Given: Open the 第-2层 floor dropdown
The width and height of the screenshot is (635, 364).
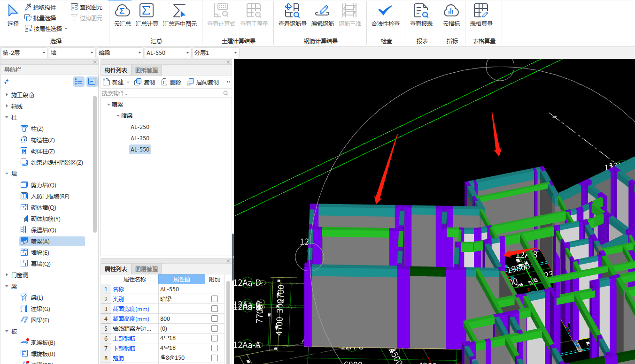Looking at the screenshot, I should pyautogui.click(x=24, y=53).
